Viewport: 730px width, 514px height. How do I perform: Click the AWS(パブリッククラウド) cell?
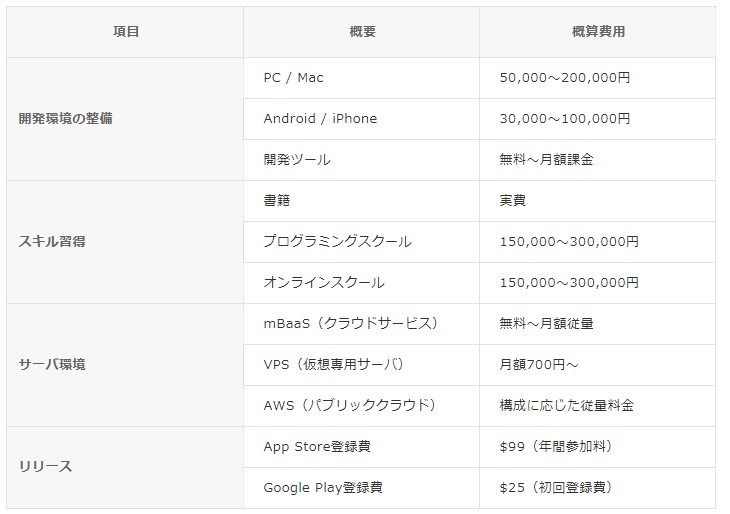[350, 405]
